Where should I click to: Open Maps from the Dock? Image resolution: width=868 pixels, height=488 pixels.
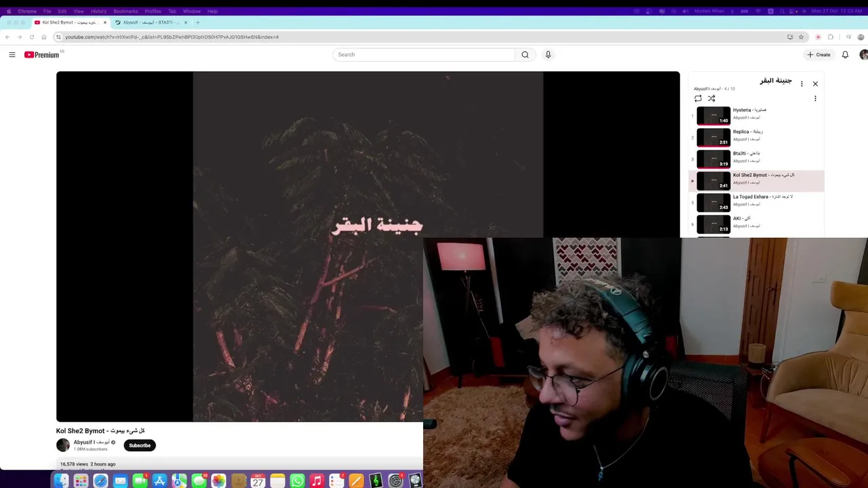(x=179, y=481)
